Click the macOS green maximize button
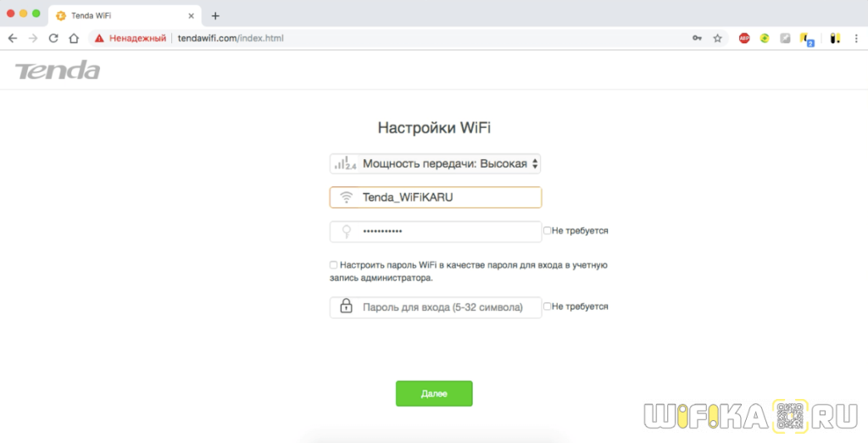Screen dimensions: 868x443 click(x=36, y=14)
